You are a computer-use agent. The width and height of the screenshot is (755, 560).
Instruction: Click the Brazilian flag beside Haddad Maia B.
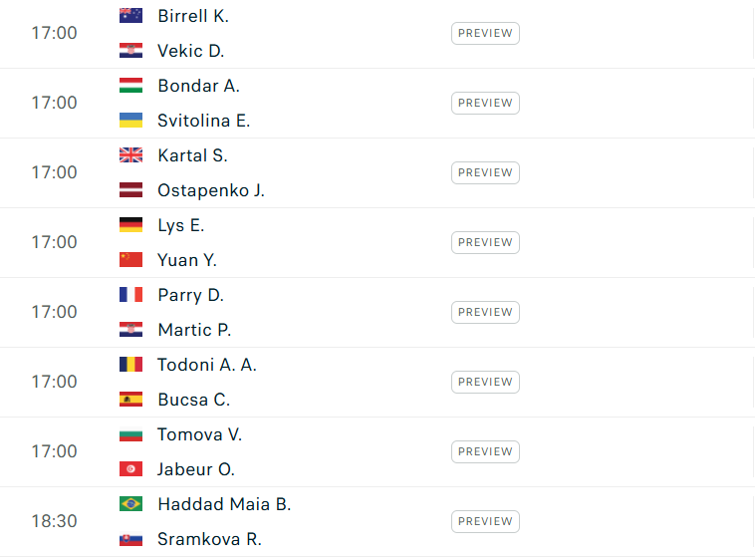(x=130, y=504)
